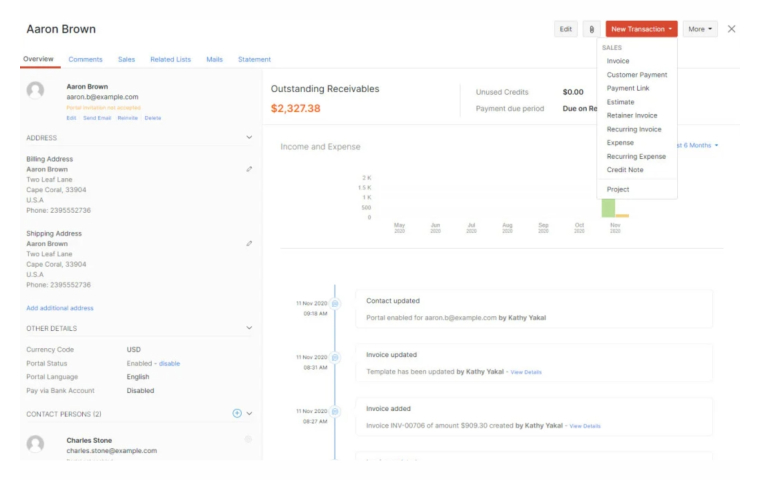Open the Statement tab
This screenshot has width=760, height=480.
254,59
